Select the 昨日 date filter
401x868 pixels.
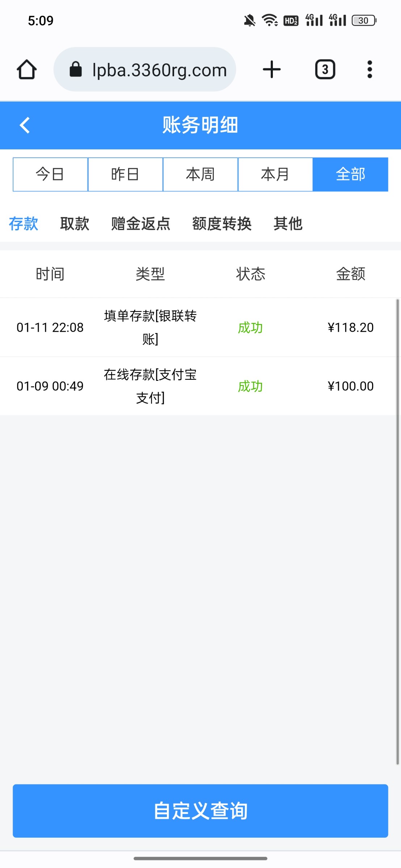coord(125,174)
